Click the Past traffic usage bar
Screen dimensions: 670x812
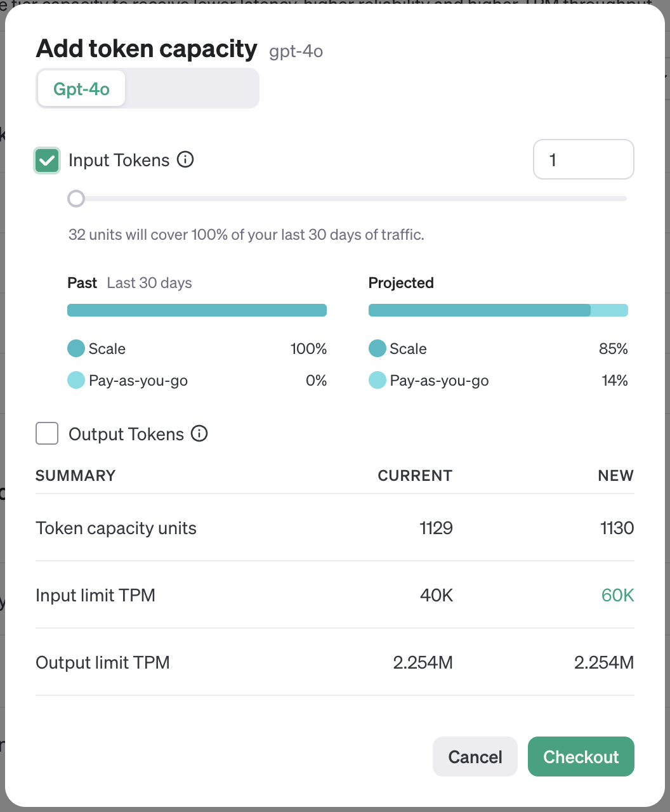197,310
